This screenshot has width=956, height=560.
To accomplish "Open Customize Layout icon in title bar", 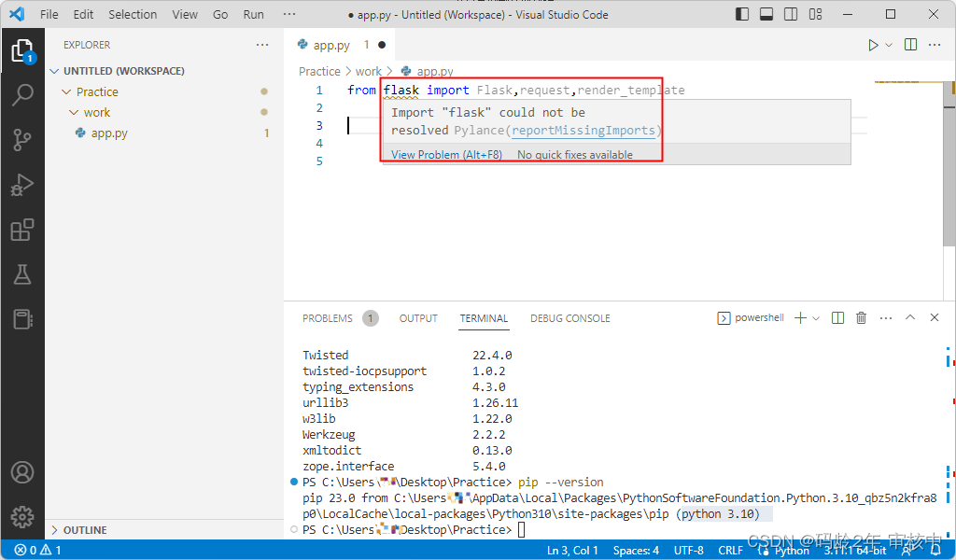I will click(x=816, y=14).
